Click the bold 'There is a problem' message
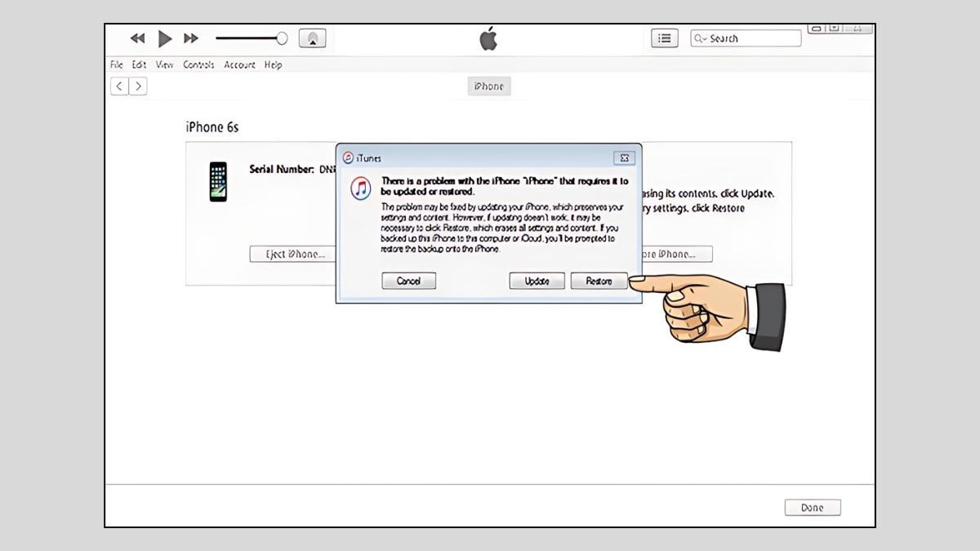 coord(505,185)
